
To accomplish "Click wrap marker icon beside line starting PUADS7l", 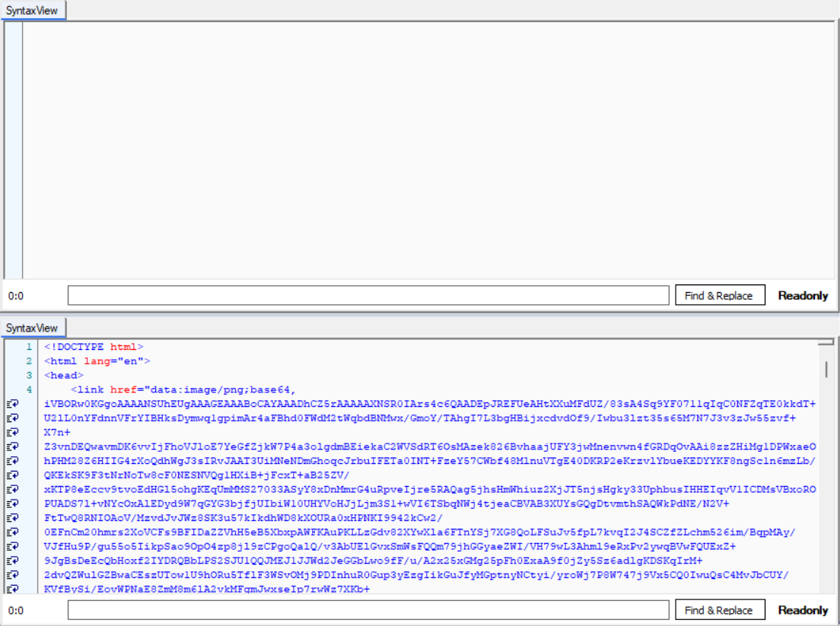I will click(12, 504).
